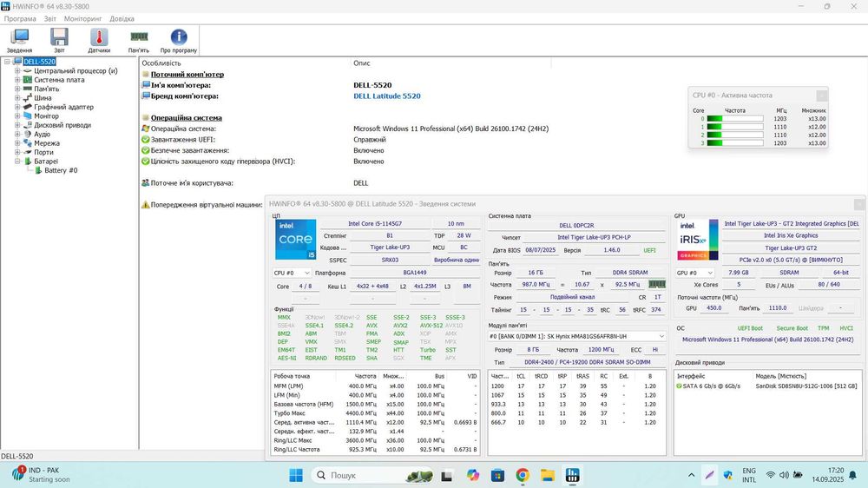Screen dimensions: 868x488
Task: Open Task View from the taskbar
Action: point(447,475)
